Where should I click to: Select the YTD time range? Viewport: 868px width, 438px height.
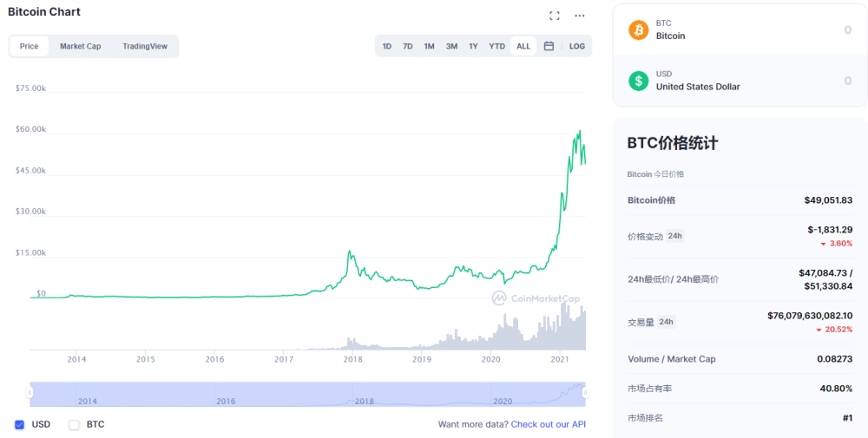(x=496, y=46)
